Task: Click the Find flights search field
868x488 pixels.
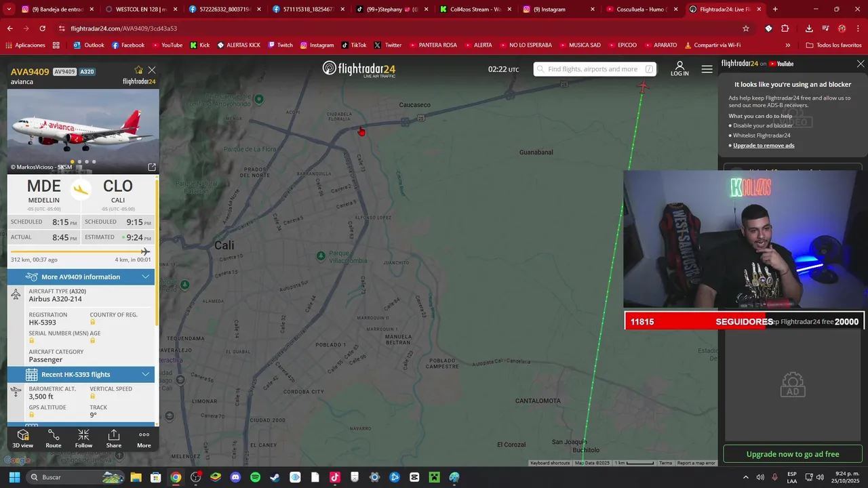Action: pos(595,69)
